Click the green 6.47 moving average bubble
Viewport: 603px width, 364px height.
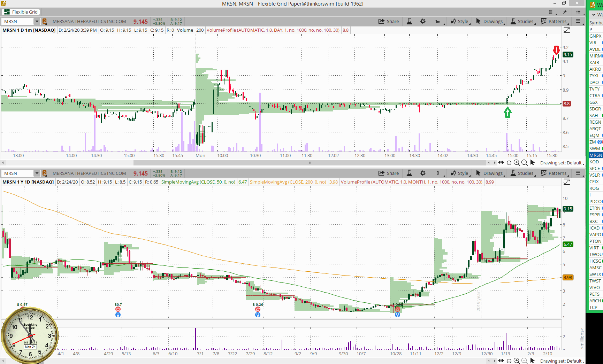568,244
